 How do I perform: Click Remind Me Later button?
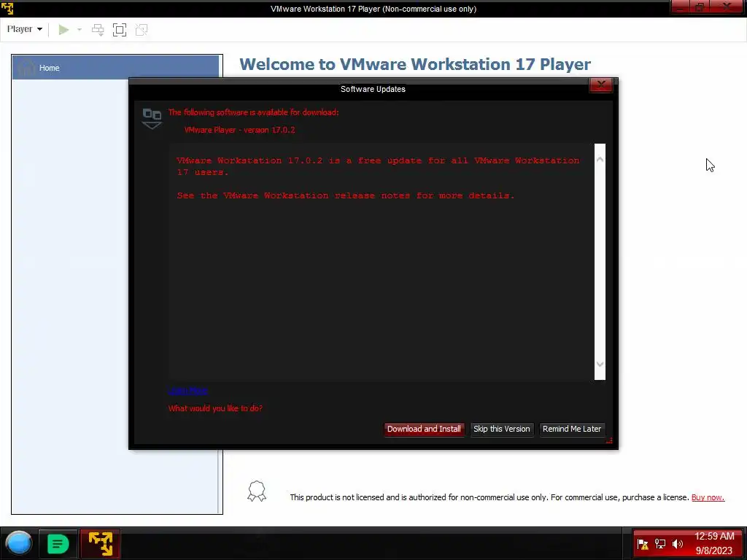point(572,429)
